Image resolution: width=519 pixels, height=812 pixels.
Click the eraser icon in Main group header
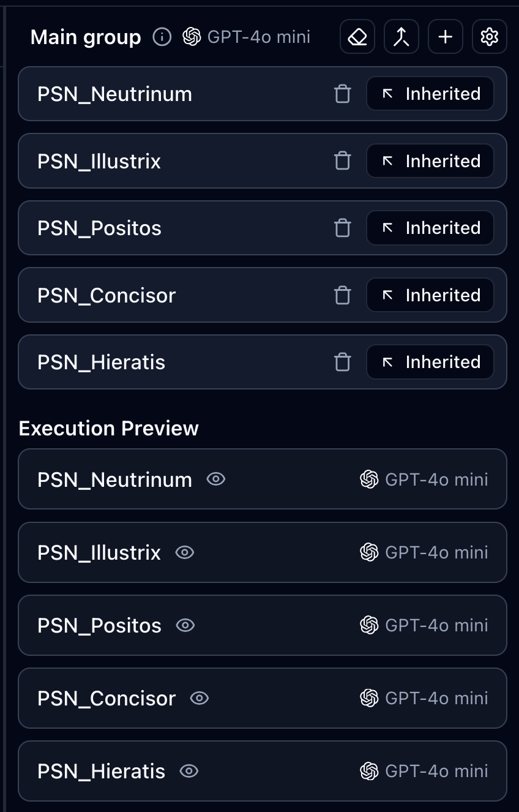pos(357,37)
